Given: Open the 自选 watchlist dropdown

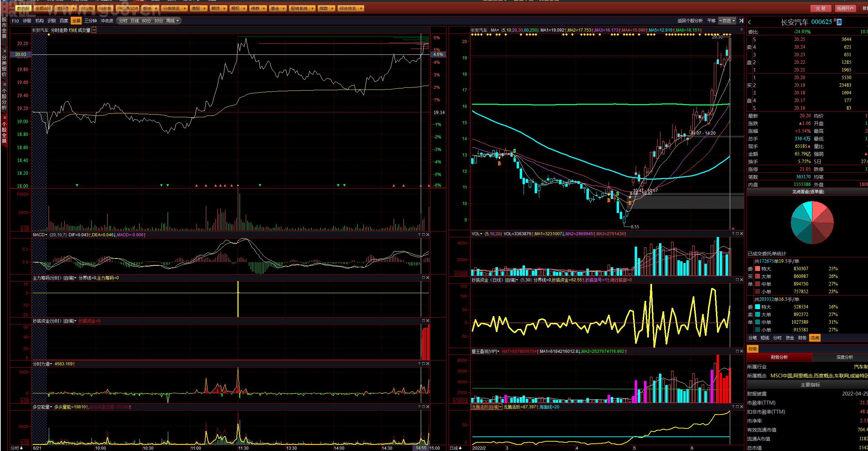Looking at the screenshot, I should point(727,21).
